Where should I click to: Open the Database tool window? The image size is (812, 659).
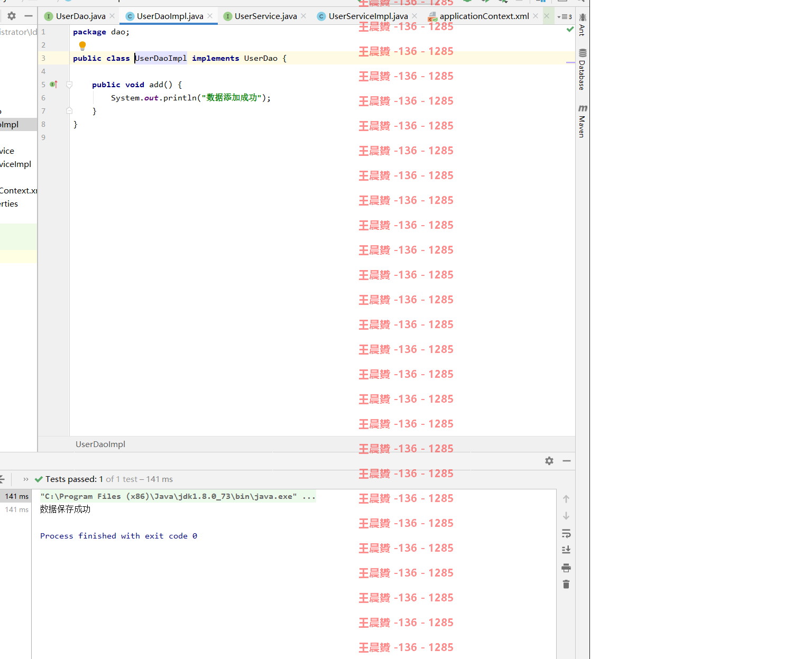coord(583,69)
